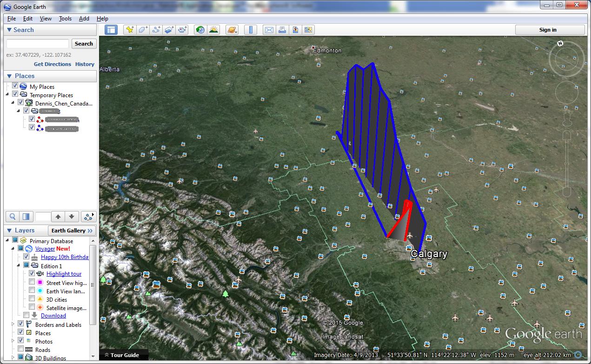
Task: Enable Street View highlights checkbox
Action: tap(32, 282)
